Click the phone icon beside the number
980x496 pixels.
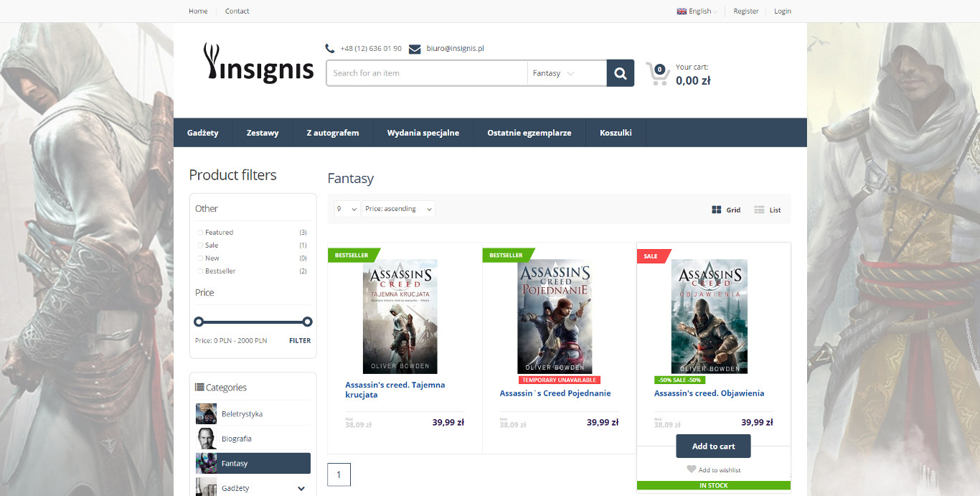330,49
